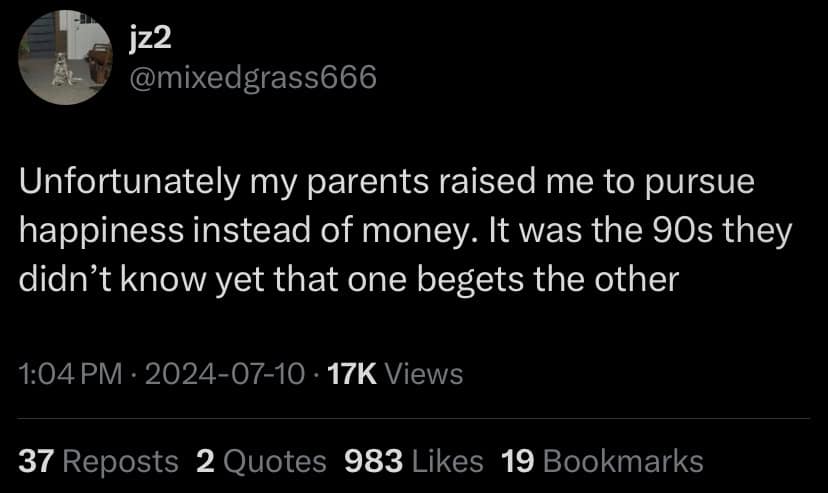
Task: Select the 2024-07-10 post date
Action: 225,374
